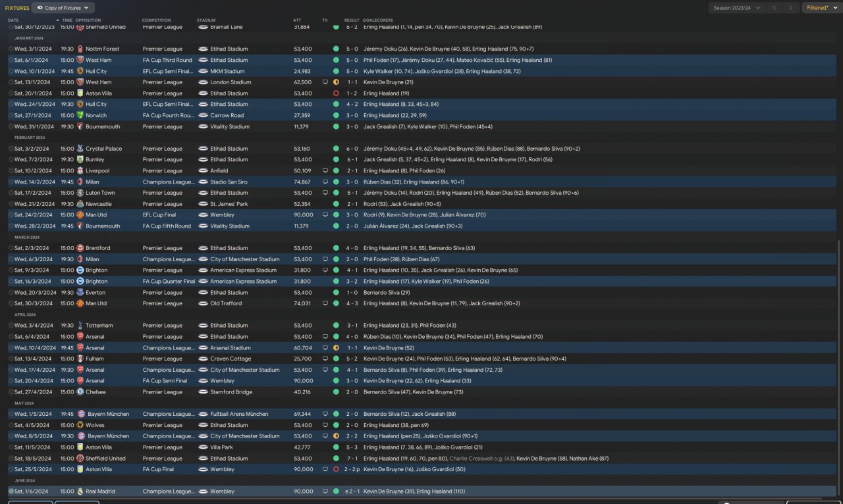Image resolution: width=843 pixels, height=504 pixels.
Task: Click the FA Cup Fourth Round competition cell
Action: (x=167, y=115)
